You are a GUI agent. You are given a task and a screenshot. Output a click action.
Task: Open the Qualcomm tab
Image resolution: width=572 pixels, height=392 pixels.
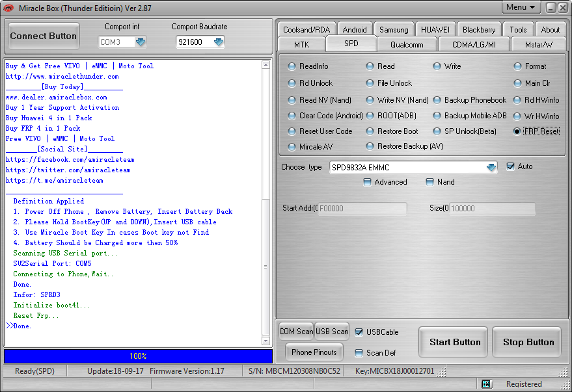pyautogui.click(x=407, y=44)
